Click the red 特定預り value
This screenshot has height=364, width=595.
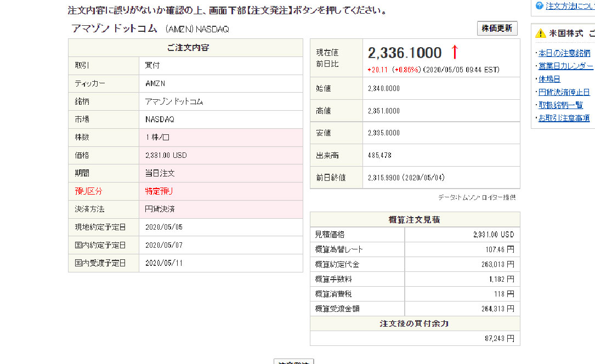point(159,191)
